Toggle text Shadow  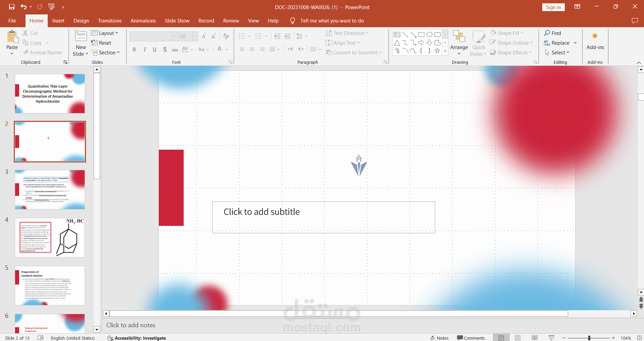tap(165, 49)
